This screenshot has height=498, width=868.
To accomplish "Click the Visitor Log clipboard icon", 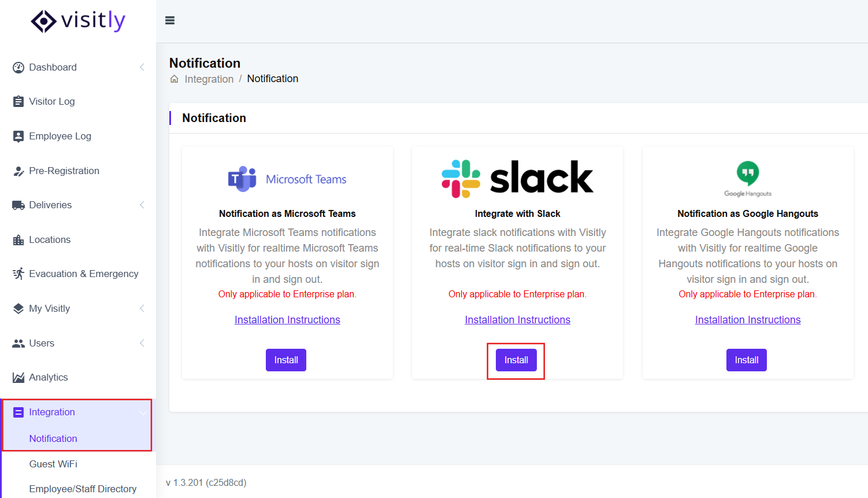I will point(18,102).
